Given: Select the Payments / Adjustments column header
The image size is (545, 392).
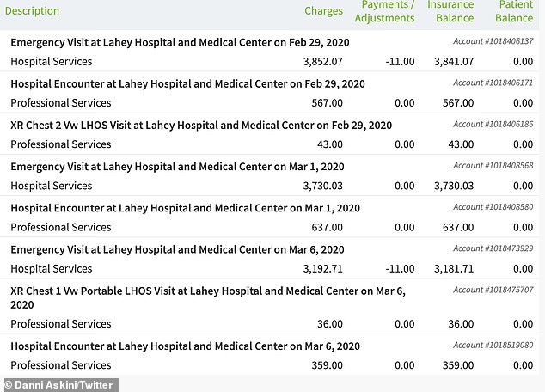Looking at the screenshot, I should (384, 11).
